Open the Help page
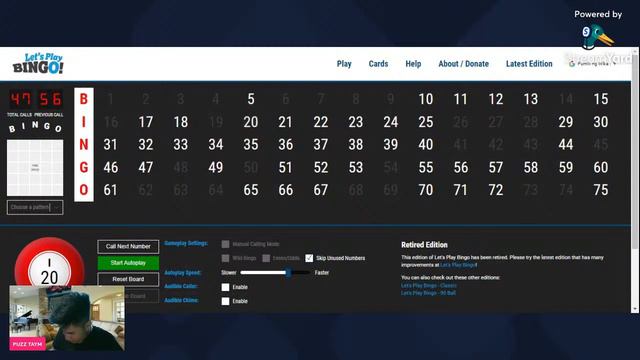Screen dimensions: 640x360 pos(413,64)
